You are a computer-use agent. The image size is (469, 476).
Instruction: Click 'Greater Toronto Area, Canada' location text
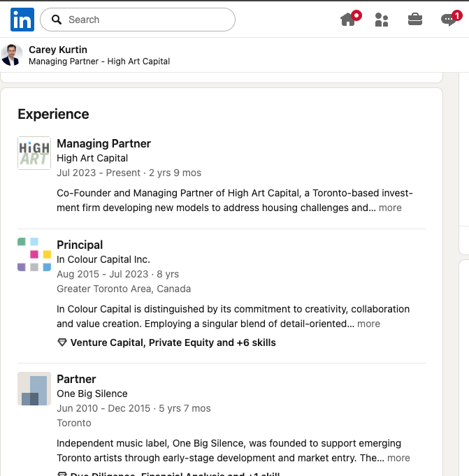(x=124, y=289)
